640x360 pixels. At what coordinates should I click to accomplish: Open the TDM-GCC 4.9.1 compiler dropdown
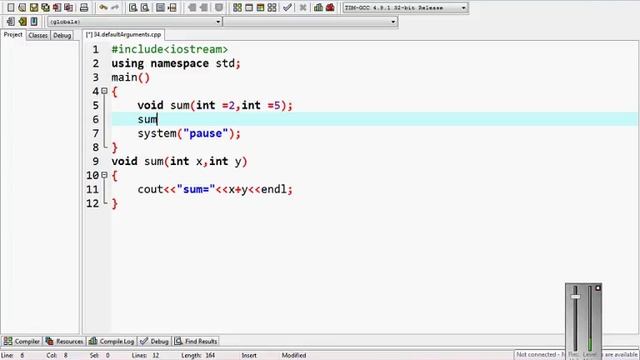point(405,8)
